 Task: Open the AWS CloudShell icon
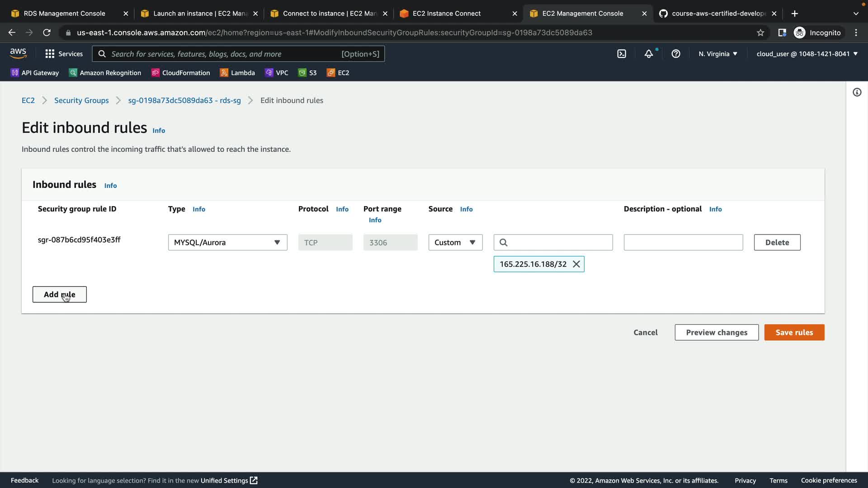(622, 54)
